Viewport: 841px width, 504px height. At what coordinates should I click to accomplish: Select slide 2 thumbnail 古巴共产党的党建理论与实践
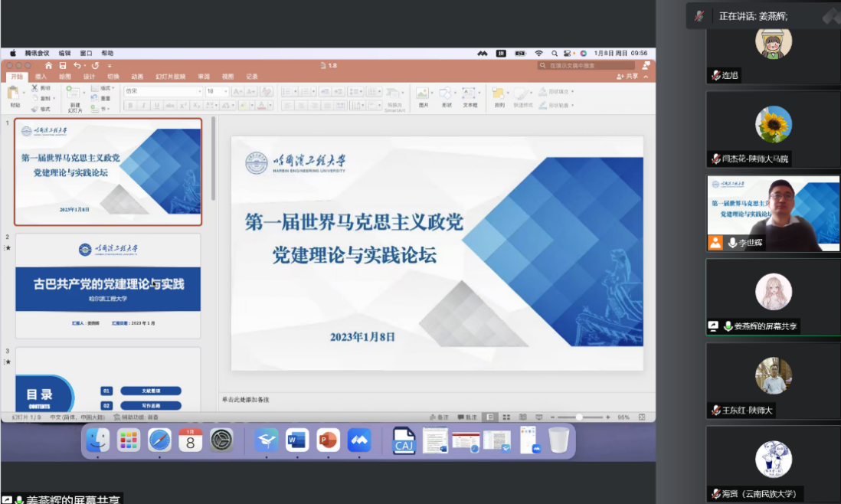coord(108,283)
